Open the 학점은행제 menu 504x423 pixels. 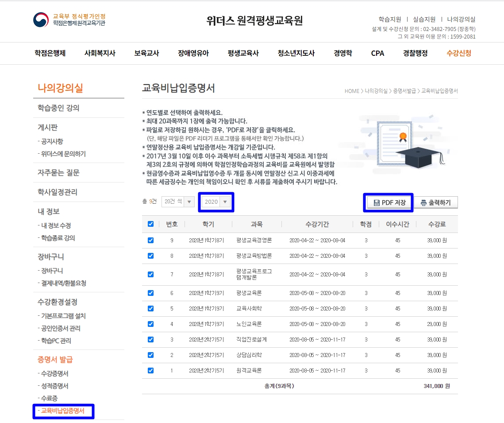[x=50, y=53]
